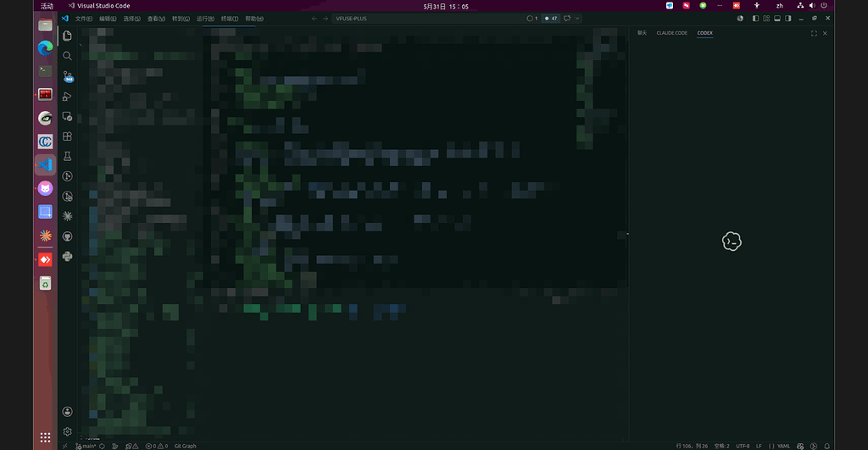This screenshot has height=450, width=868.
Task: Open the 运行 menu
Action: point(205,19)
